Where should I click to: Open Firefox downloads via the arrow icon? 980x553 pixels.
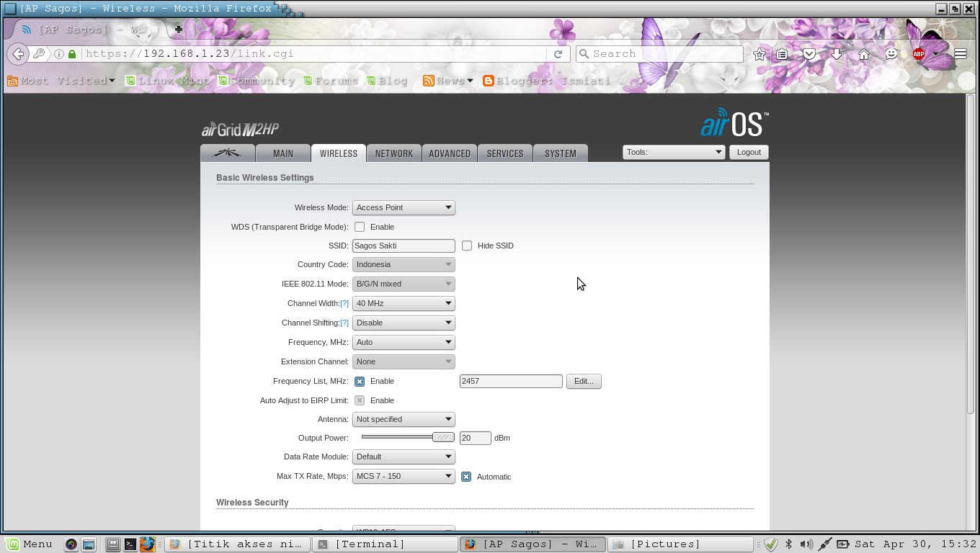coord(836,53)
